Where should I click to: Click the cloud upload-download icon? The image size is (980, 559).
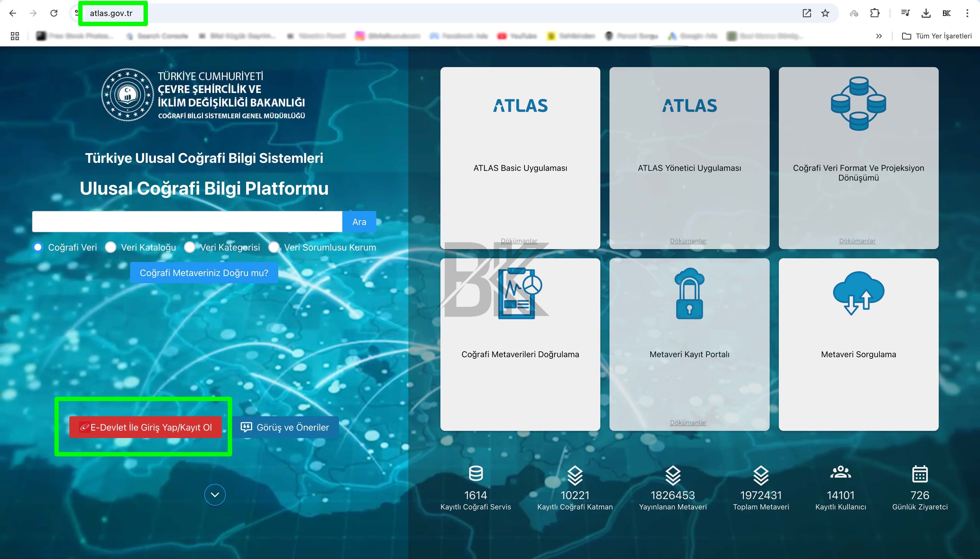click(x=859, y=293)
